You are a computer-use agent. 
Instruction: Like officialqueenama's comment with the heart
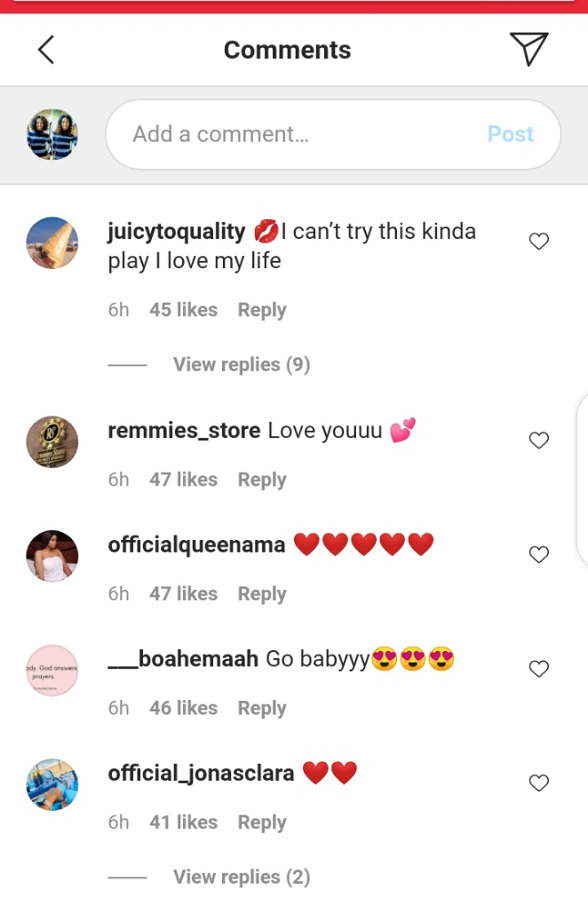click(539, 555)
